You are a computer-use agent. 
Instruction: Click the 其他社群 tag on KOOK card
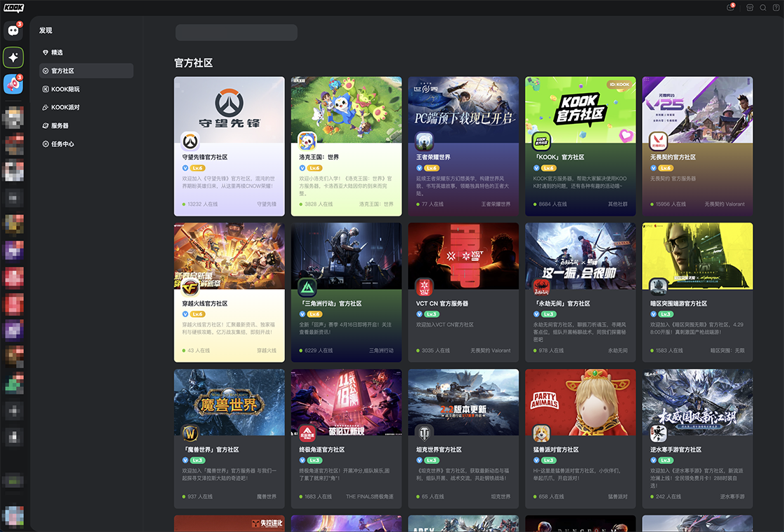pyautogui.click(x=617, y=204)
